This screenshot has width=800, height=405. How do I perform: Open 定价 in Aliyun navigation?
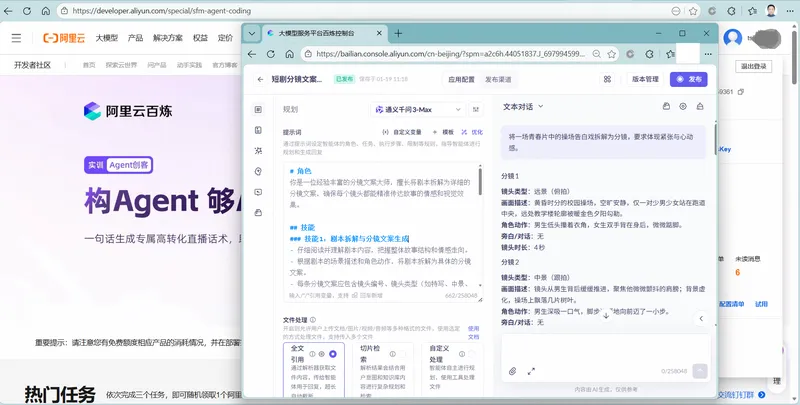(x=225, y=38)
